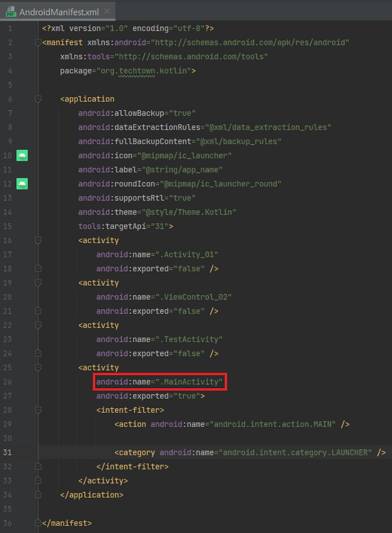This screenshot has height=533, width=392.
Task: Click line number 31 in the gutter
Action: (7, 452)
